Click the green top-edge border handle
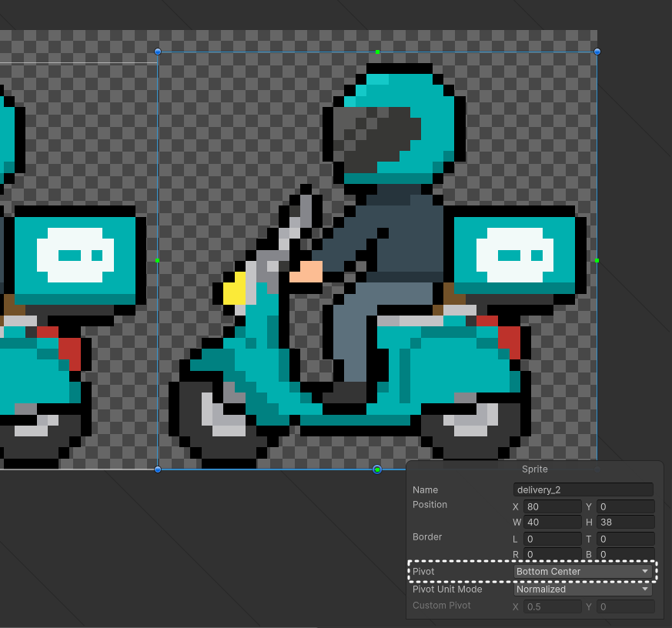The height and width of the screenshot is (628, 672). [377, 52]
